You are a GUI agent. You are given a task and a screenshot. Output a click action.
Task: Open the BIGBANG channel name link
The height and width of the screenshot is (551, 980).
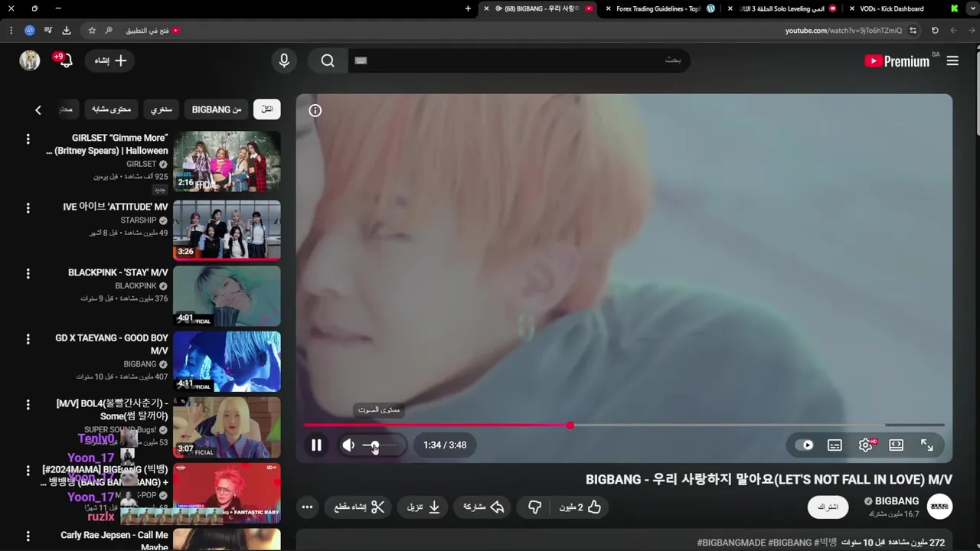[897, 501]
